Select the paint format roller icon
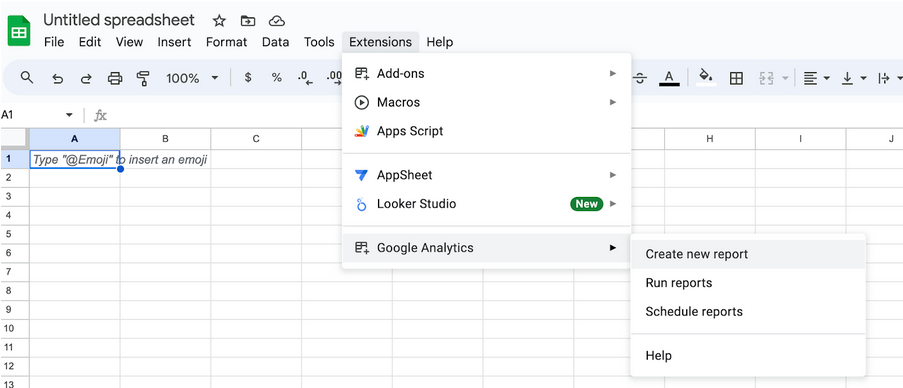The width and height of the screenshot is (903, 388). point(143,78)
